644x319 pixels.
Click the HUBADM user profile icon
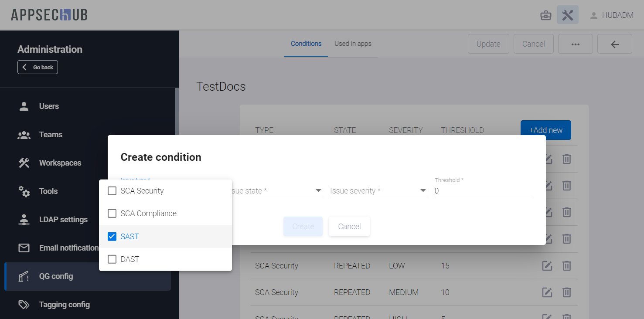[593, 16]
